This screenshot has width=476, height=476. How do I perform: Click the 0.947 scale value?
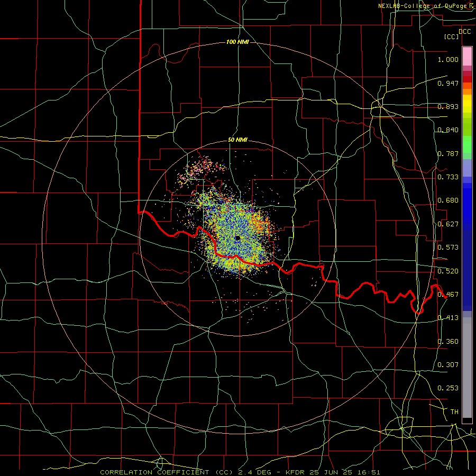pyautogui.click(x=448, y=83)
